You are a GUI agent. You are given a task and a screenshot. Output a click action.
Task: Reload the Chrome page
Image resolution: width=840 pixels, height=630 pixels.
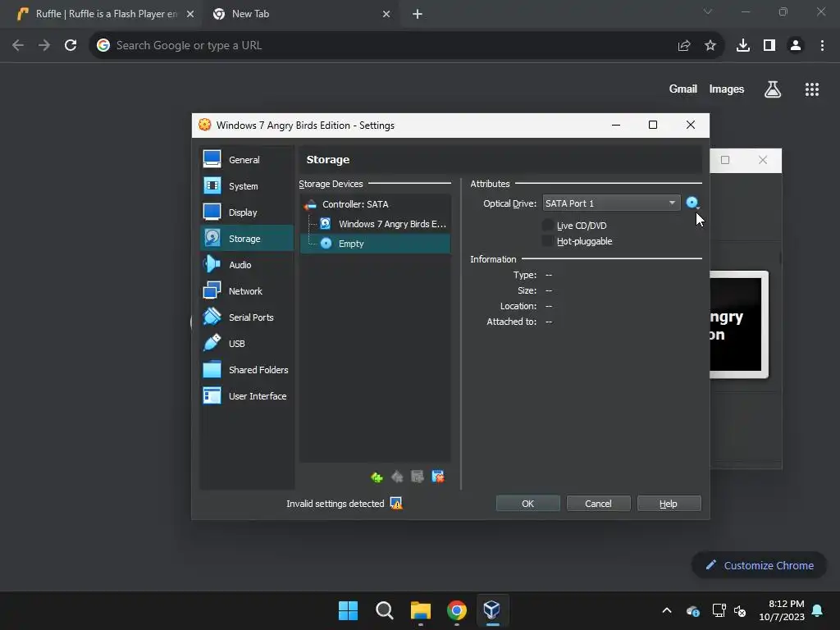(x=71, y=45)
